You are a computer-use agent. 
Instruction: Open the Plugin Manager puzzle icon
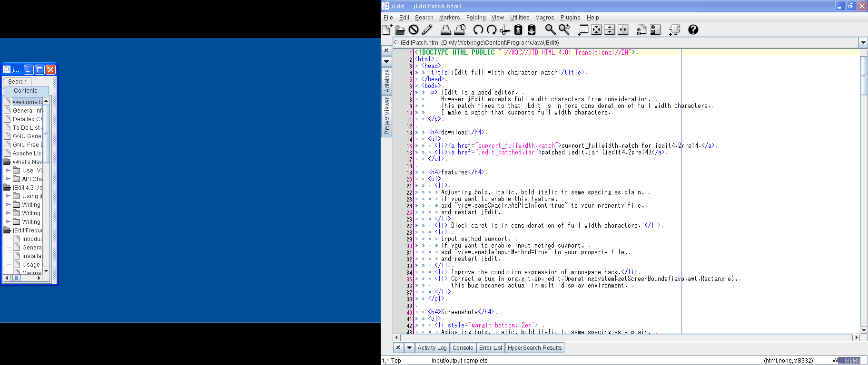(x=674, y=29)
